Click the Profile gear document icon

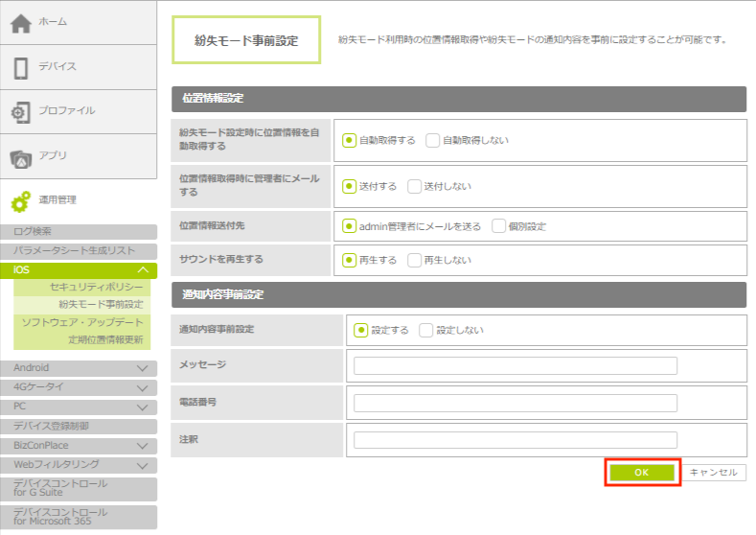click(x=21, y=111)
